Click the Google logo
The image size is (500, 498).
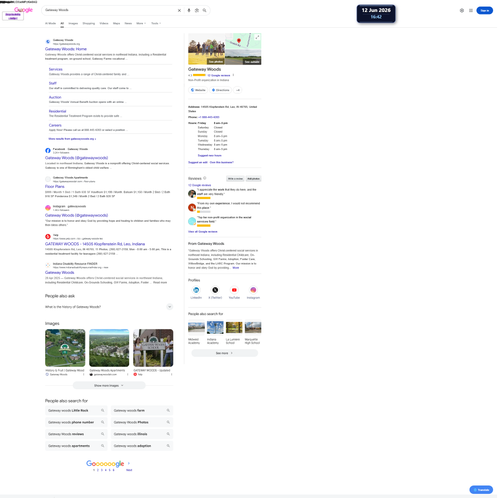[23, 10]
